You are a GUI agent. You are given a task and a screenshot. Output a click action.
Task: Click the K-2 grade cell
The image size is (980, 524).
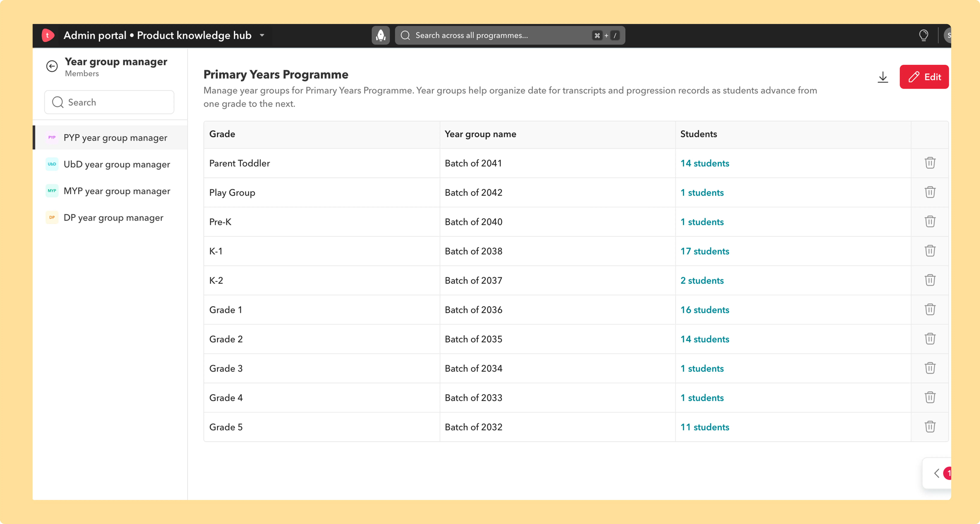pyautogui.click(x=322, y=280)
